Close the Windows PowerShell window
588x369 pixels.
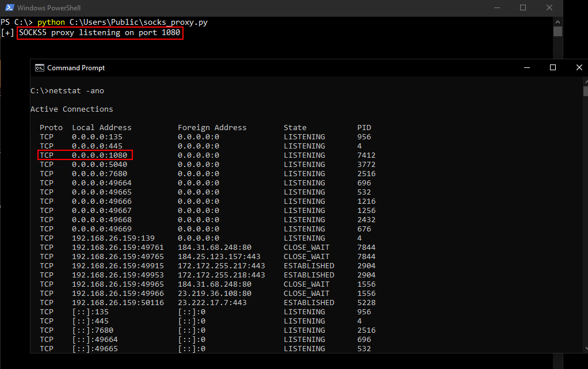point(549,7)
